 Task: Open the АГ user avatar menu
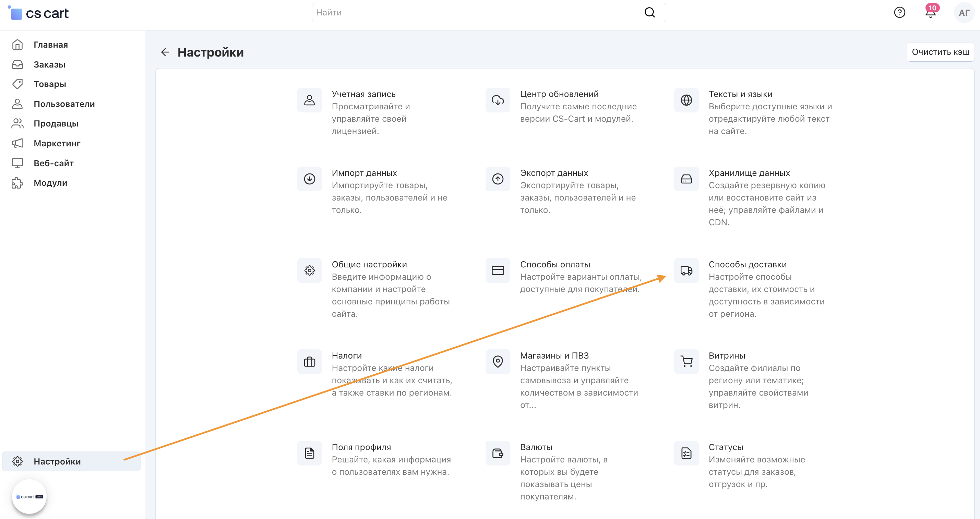click(963, 13)
